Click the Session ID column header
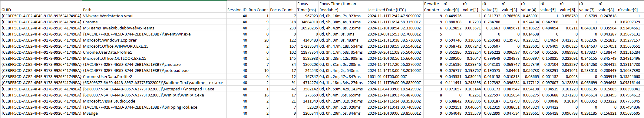 (x=237, y=7)
